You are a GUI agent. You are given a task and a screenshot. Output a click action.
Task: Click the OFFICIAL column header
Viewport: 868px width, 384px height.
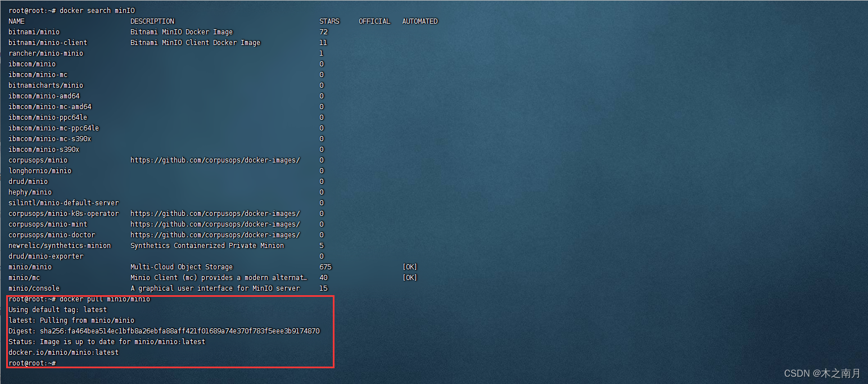(x=374, y=21)
